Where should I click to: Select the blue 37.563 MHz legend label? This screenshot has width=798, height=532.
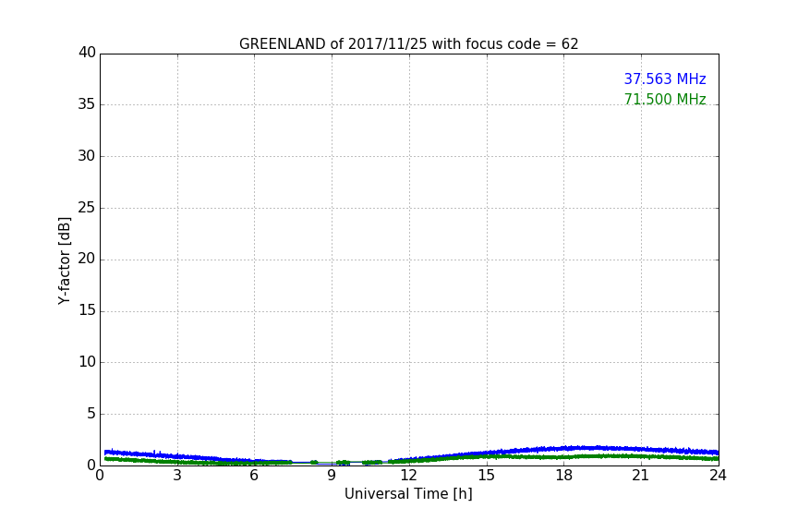665,79
